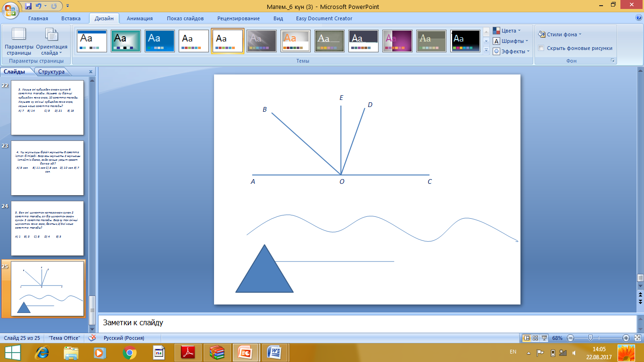This screenshot has width=644, height=362.
Task: Switch to Microsoft Word in taskbar
Action: 274,353
